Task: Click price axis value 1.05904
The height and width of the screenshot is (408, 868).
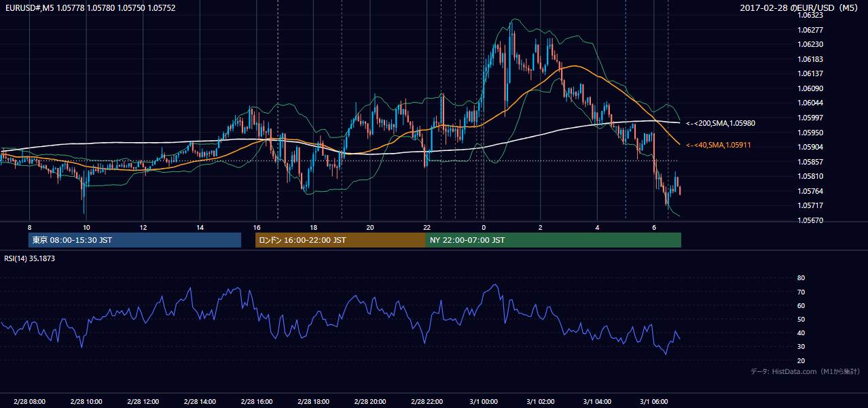Action: 810,147
